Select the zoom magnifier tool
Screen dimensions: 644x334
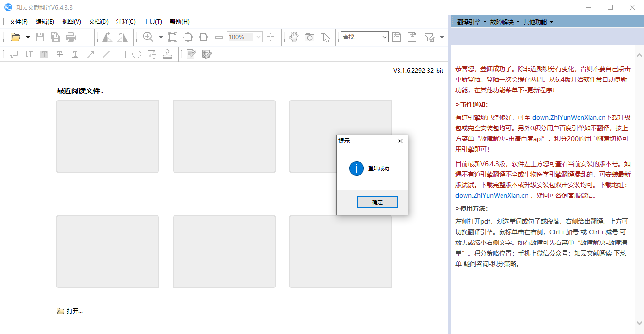click(x=148, y=37)
